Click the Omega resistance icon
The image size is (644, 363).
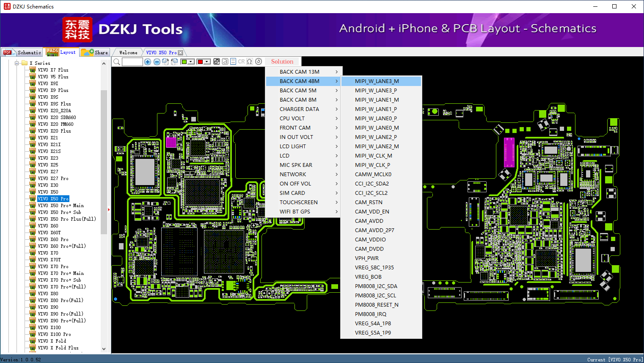tap(250, 61)
